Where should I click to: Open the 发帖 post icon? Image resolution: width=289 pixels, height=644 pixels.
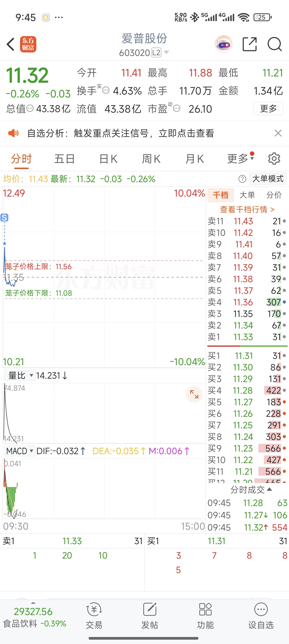click(x=150, y=616)
